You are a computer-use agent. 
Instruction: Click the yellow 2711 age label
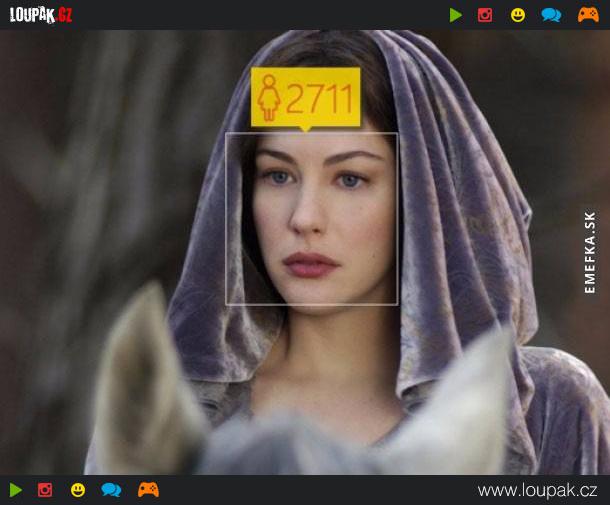[x=306, y=98]
